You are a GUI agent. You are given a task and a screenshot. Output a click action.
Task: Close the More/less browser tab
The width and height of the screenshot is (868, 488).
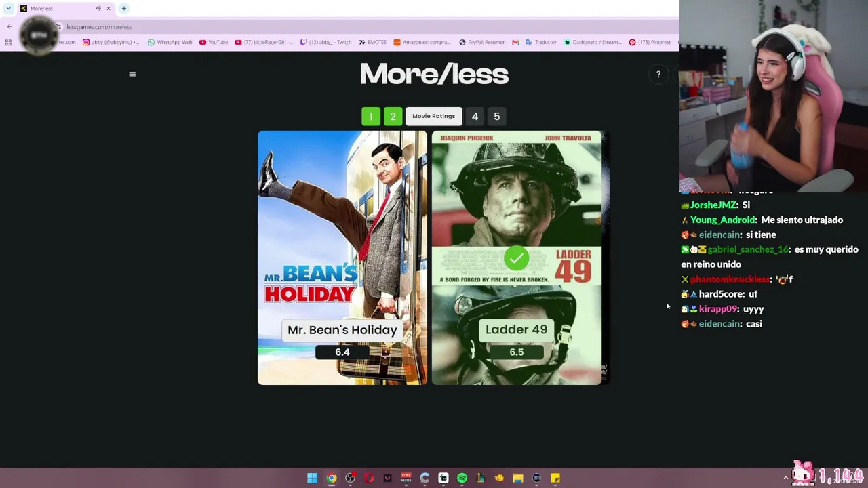click(x=108, y=8)
